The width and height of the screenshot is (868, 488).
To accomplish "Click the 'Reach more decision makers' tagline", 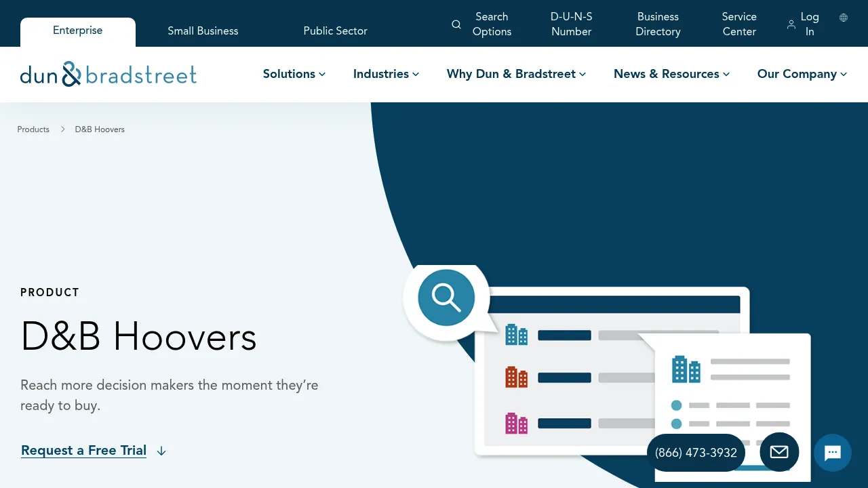I will coord(170,395).
